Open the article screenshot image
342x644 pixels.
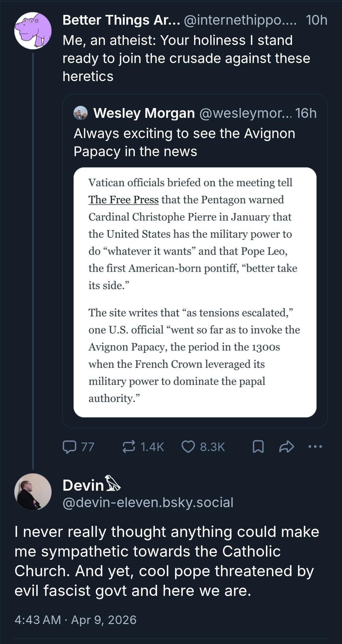(195, 292)
